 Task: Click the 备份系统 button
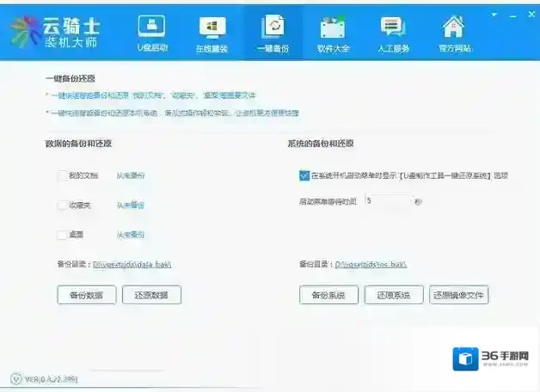pyautogui.click(x=328, y=295)
